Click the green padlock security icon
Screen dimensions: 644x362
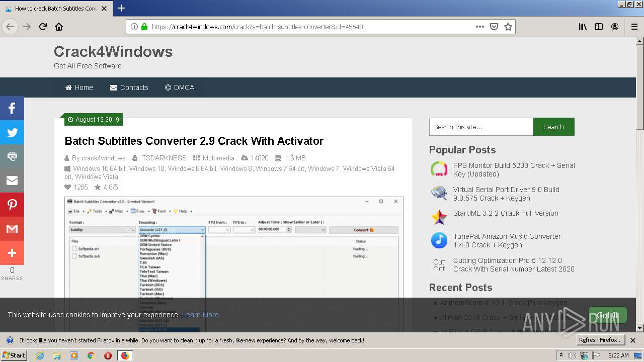point(144,27)
